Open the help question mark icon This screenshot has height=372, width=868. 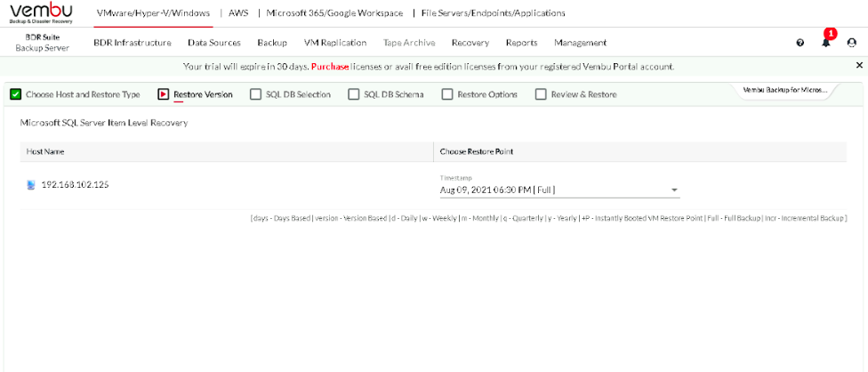(x=800, y=43)
